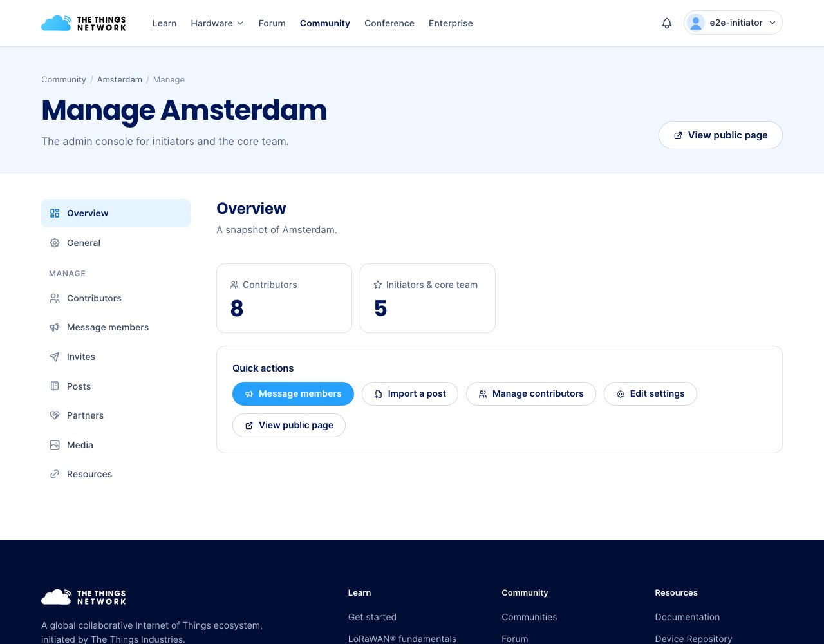This screenshot has height=644, width=824.
Task: Click the Posts document icon
Action: (x=55, y=386)
